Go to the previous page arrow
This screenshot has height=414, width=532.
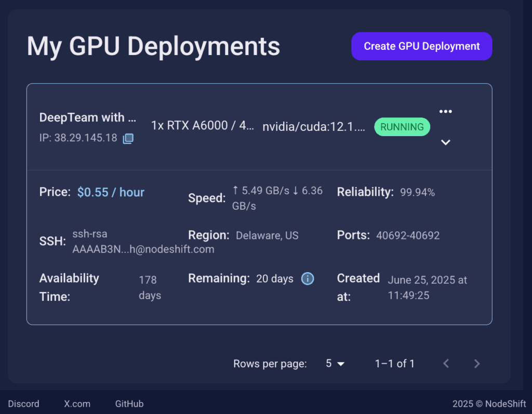click(446, 364)
